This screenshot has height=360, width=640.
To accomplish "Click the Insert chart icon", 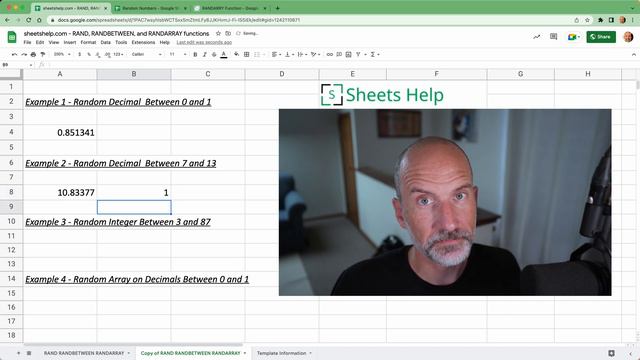I will tap(349, 54).
